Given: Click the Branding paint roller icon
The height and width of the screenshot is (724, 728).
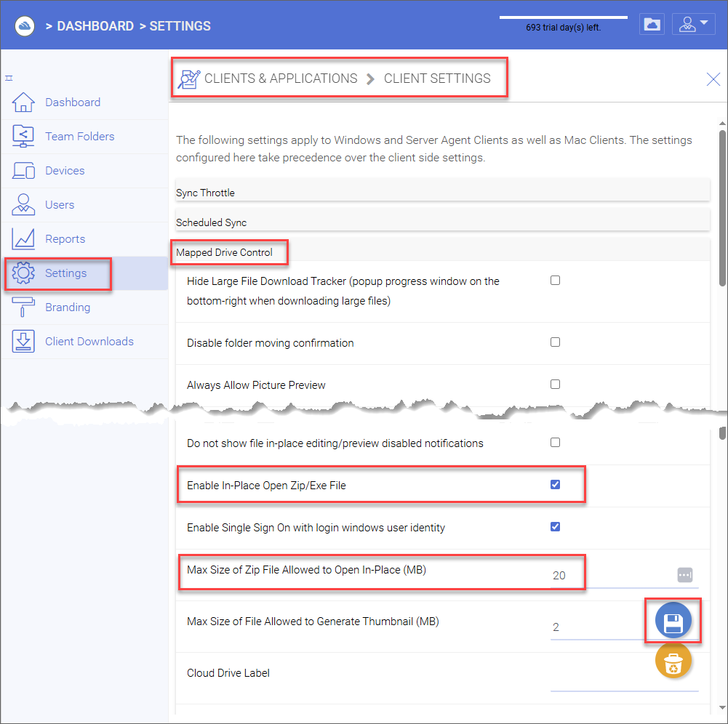Looking at the screenshot, I should (23, 307).
